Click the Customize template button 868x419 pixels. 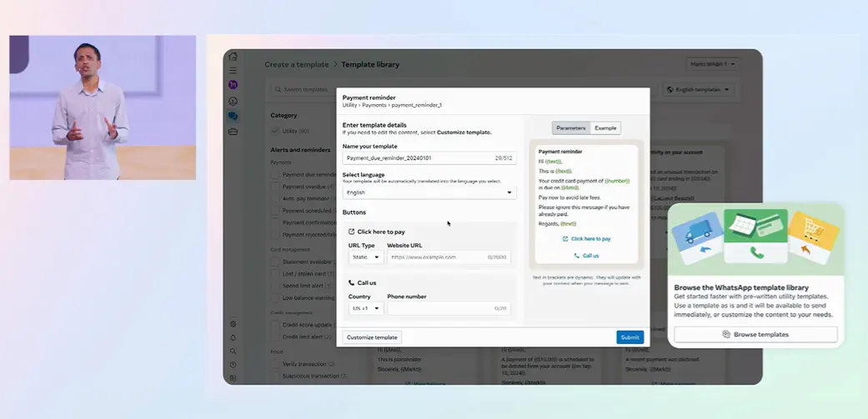pyautogui.click(x=372, y=337)
